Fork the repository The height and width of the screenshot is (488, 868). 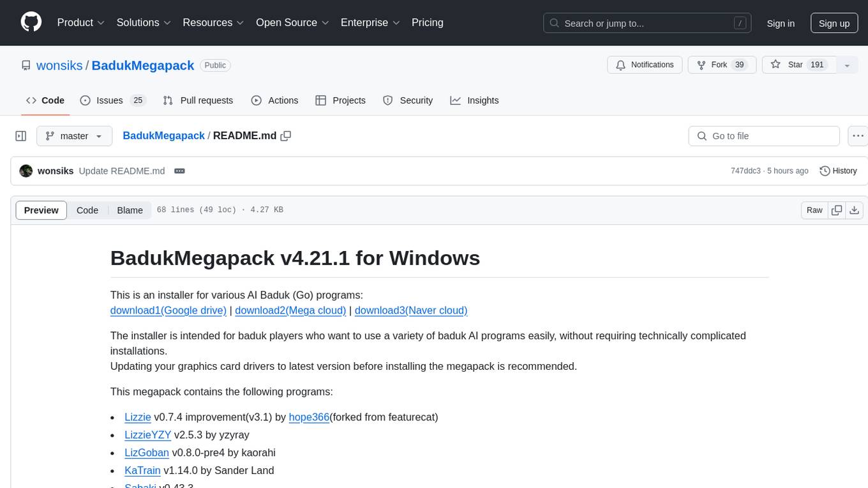(x=722, y=65)
